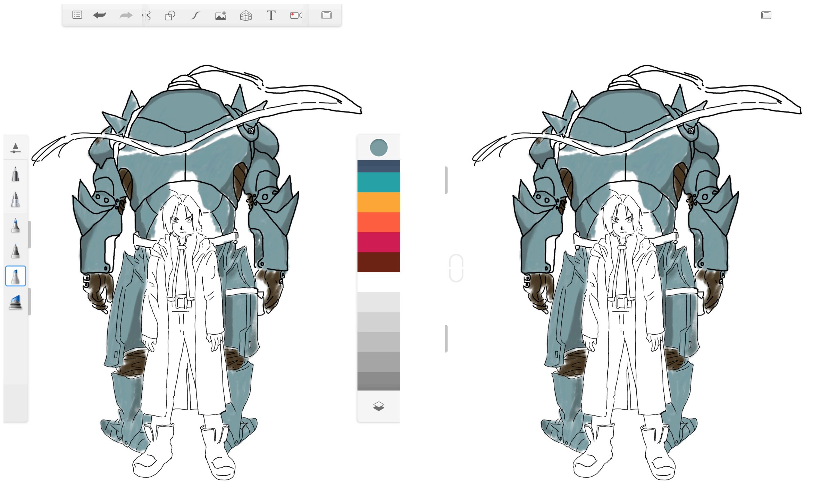Open the main menu list icon
The image size is (829, 504).
(77, 15)
